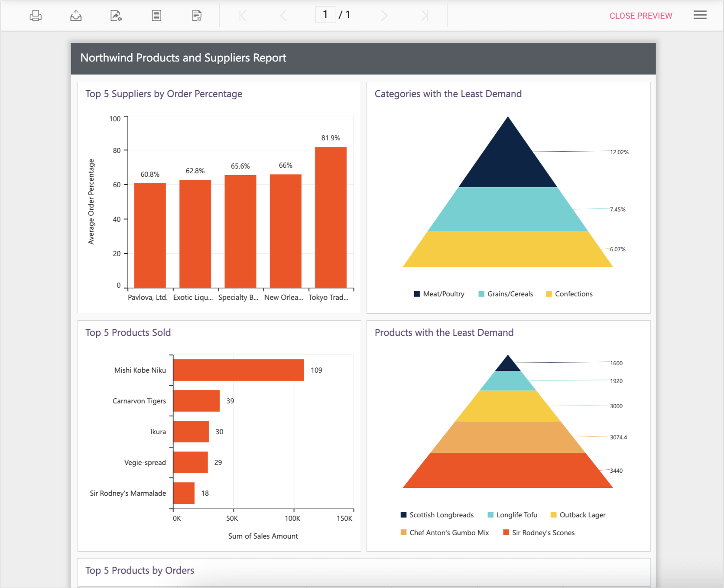This screenshot has height=588, width=724.
Task: Go to the first page
Action: pyautogui.click(x=243, y=16)
